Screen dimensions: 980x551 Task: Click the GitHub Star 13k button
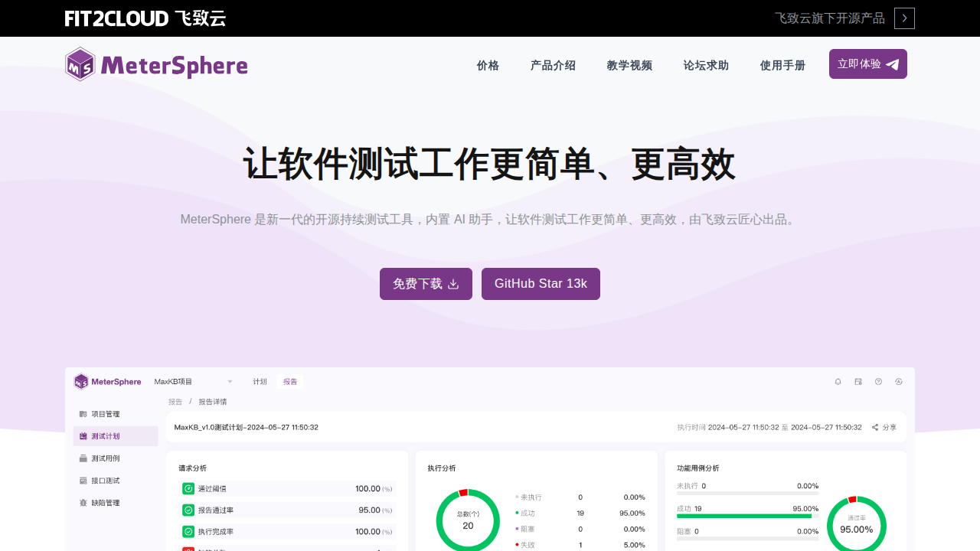[541, 284]
